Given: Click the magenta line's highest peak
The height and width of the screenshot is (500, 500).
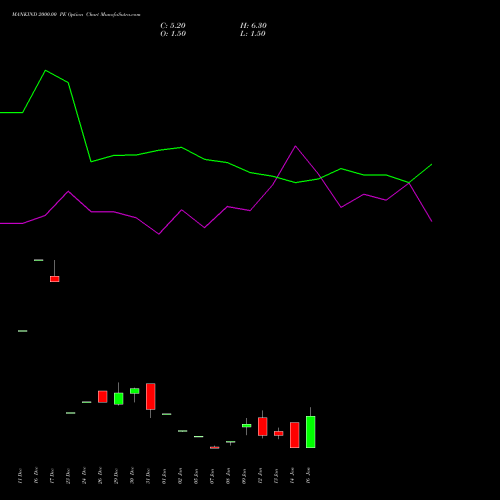Looking at the screenshot, I should coord(296,146).
